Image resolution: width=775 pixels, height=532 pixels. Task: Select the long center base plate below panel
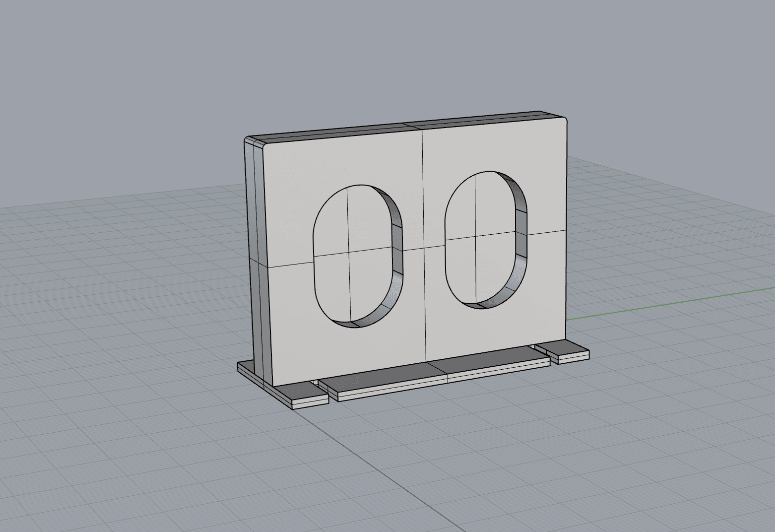click(434, 375)
